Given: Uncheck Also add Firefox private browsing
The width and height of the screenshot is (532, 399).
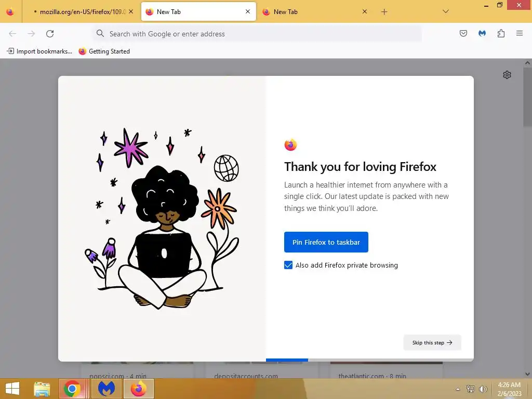Looking at the screenshot, I should [x=288, y=265].
